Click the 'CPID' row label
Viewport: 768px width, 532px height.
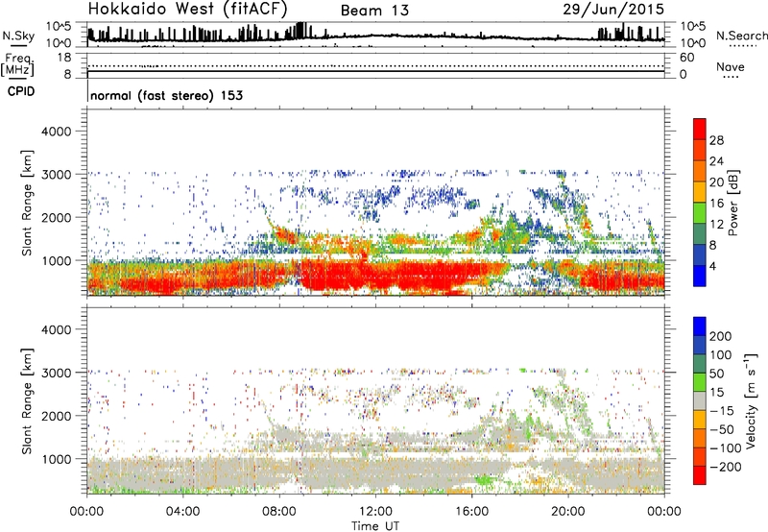pos(21,91)
